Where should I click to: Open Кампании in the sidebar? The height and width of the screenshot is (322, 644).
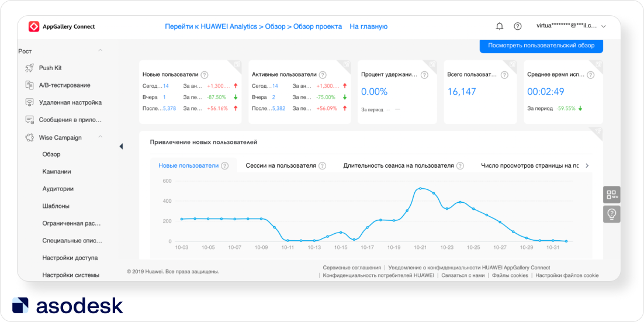tap(57, 172)
